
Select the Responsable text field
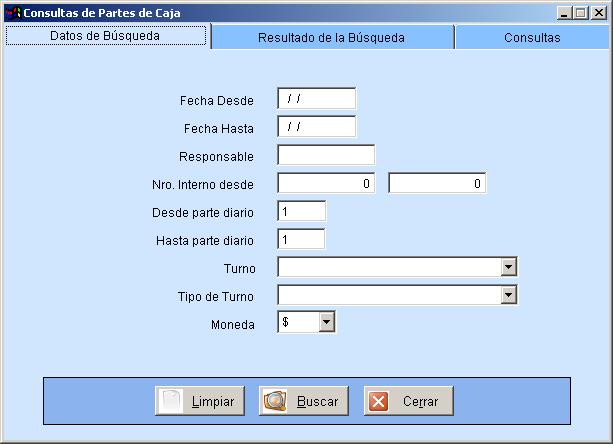(x=326, y=155)
